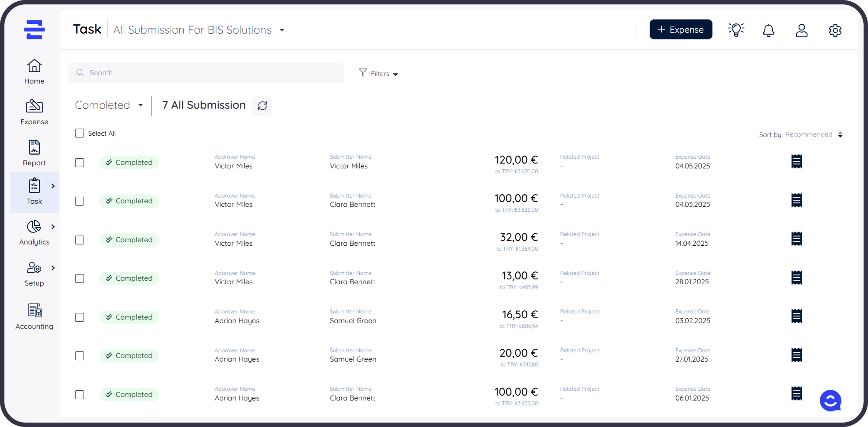View receipt for the 16,50 € expense
The image size is (868, 427).
(796, 316)
